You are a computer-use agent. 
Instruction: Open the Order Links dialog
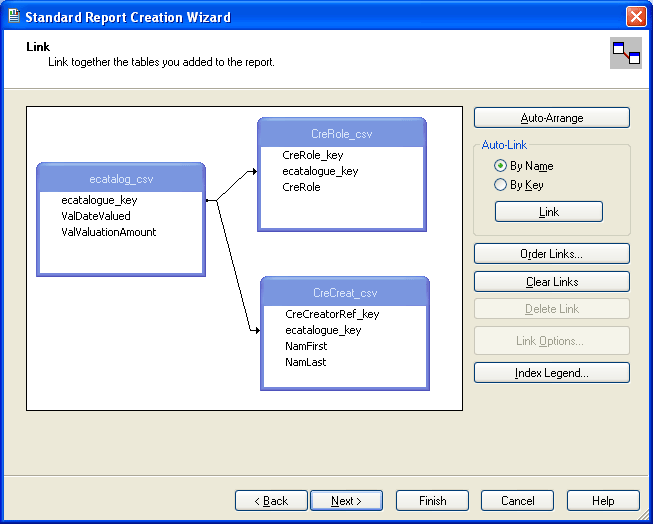(551, 254)
